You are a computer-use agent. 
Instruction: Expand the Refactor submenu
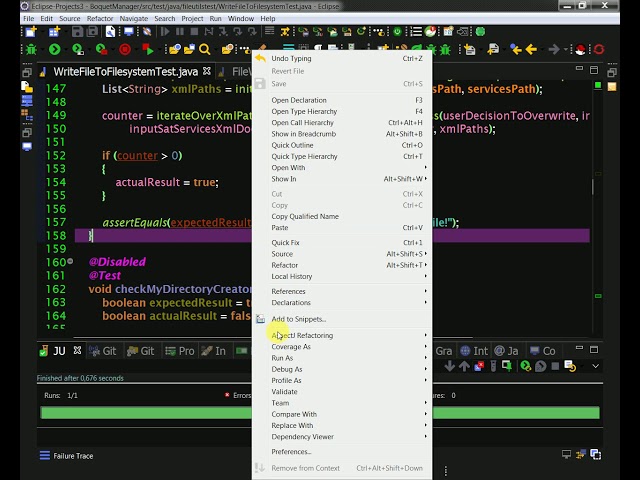click(342, 265)
